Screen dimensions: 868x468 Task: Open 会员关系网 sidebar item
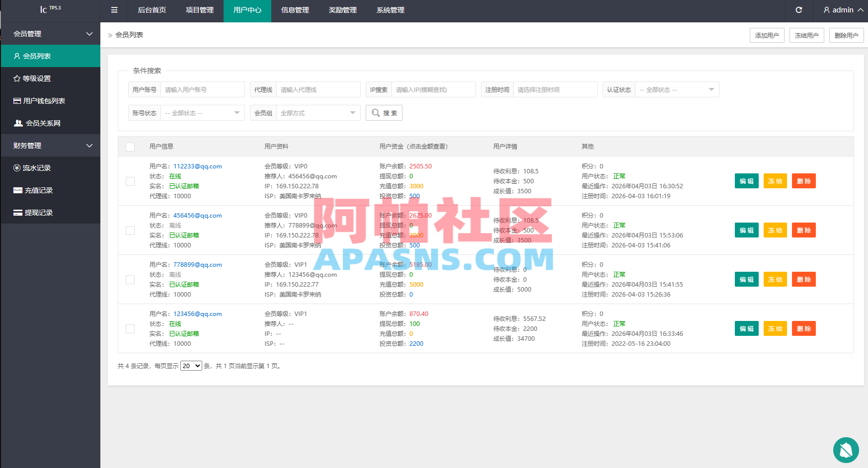click(50, 123)
